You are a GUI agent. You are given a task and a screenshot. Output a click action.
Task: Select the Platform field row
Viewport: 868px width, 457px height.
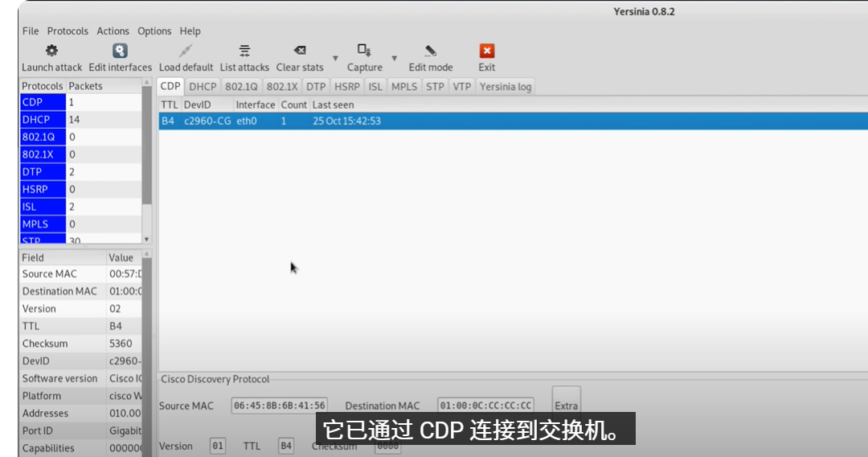tap(81, 396)
